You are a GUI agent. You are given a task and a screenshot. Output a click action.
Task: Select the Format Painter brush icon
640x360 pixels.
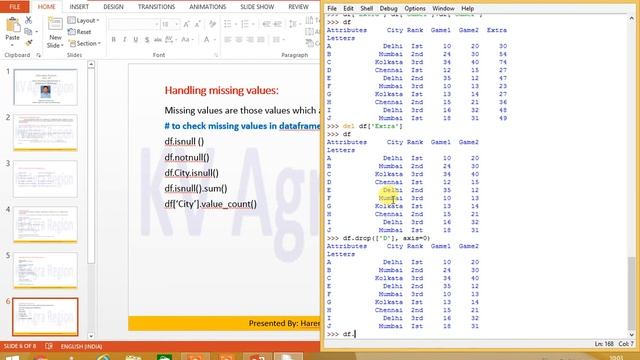click(x=28, y=42)
